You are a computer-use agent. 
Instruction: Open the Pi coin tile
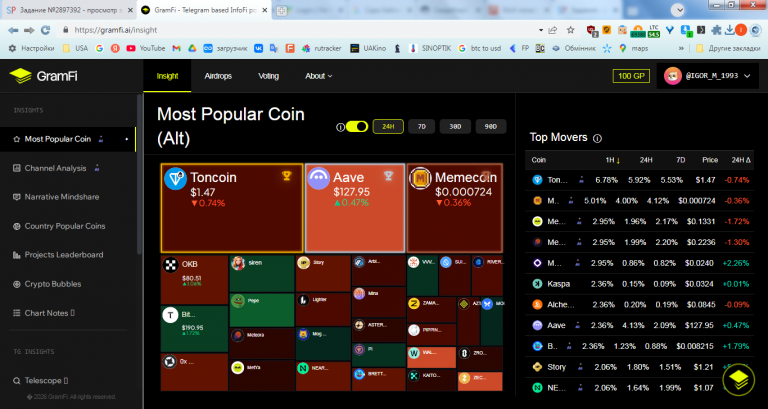pyautogui.click(x=379, y=355)
